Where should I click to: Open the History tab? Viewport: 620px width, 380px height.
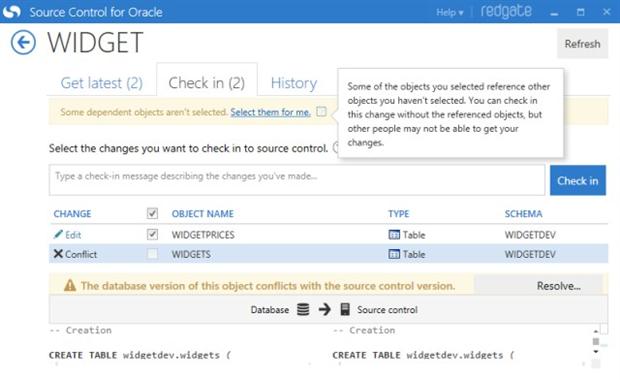tap(294, 83)
